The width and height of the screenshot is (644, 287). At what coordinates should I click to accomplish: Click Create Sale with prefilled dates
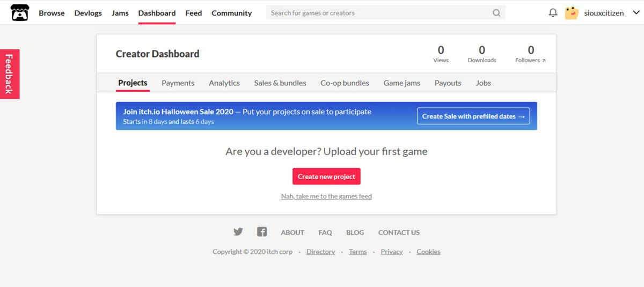473,116
